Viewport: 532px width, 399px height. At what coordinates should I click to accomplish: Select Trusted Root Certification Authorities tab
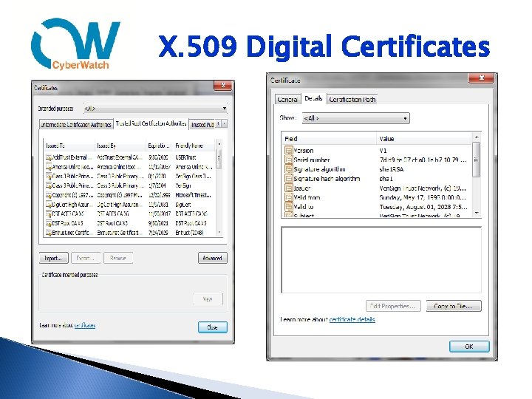[x=151, y=123]
